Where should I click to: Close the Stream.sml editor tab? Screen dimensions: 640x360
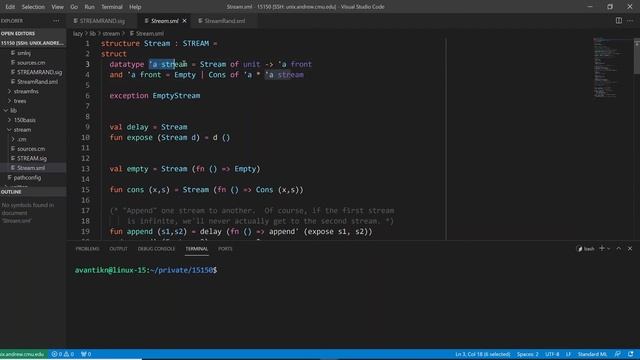click(x=184, y=21)
